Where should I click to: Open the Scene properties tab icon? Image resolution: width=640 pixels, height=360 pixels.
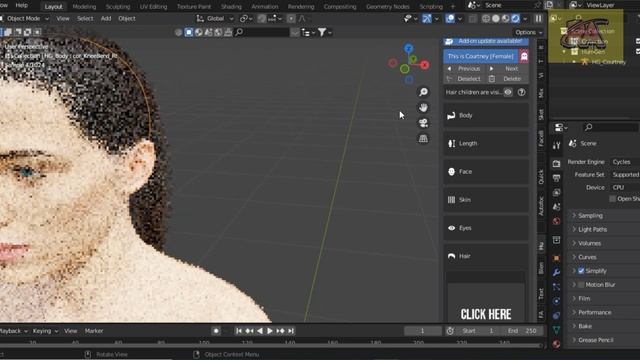pyautogui.click(x=556, y=207)
